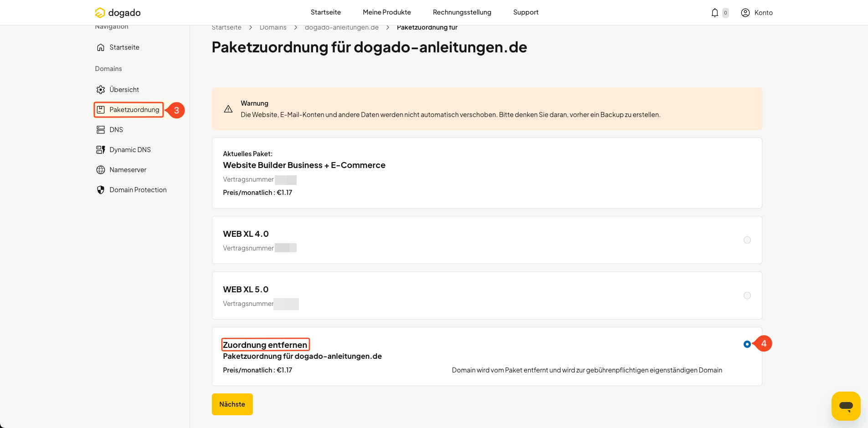Viewport: 868px width, 428px height.
Task: Select the WEB XL 5.0 radio button
Action: [747, 296]
